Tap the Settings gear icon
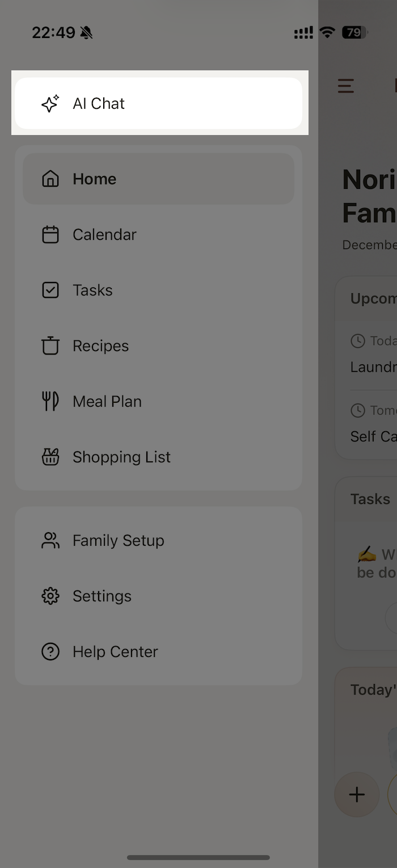 click(x=50, y=596)
